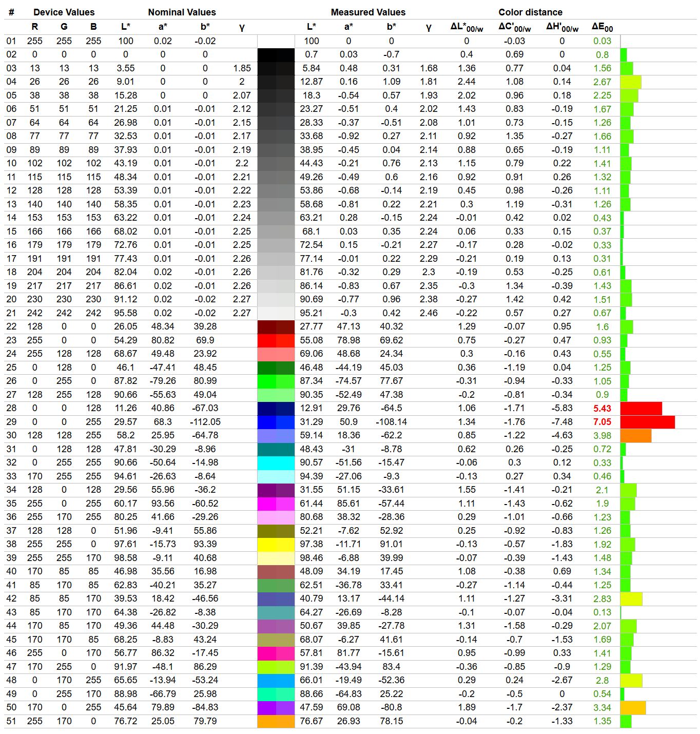The width and height of the screenshot is (700, 734).
Task: Click the orange swatch in row 51
Action: (276, 721)
